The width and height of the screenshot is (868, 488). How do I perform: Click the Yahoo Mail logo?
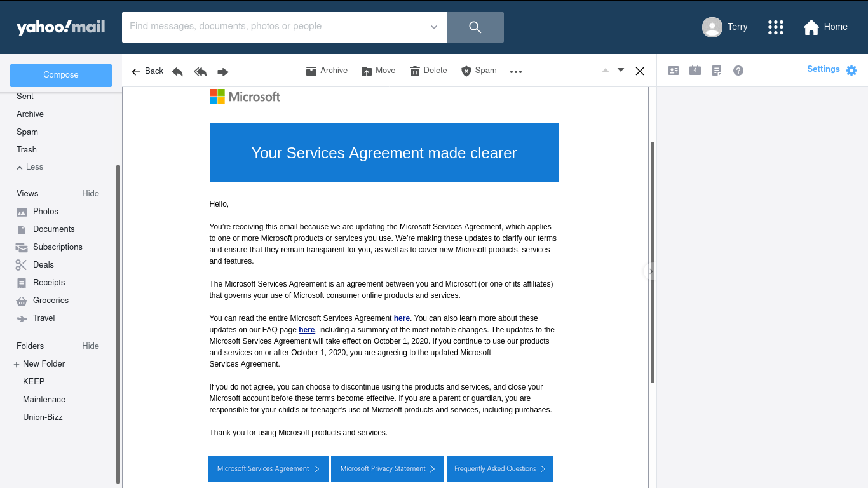[61, 27]
